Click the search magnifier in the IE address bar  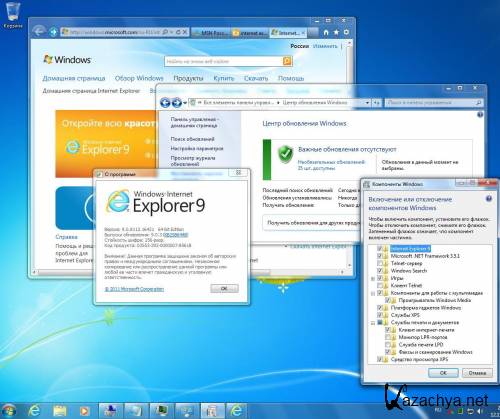(x=165, y=32)
